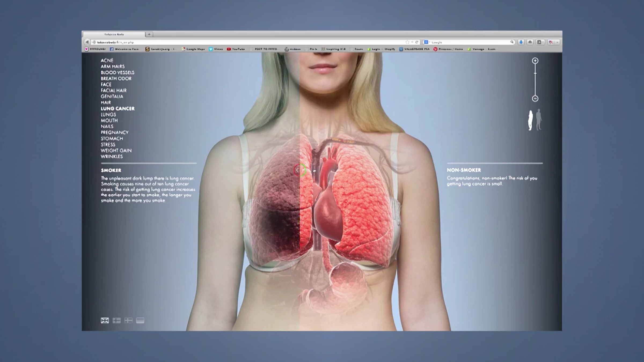Click the smoker/non-smoker divider handle
Viewport: 644px width, 362px height.
click(299, 170)
